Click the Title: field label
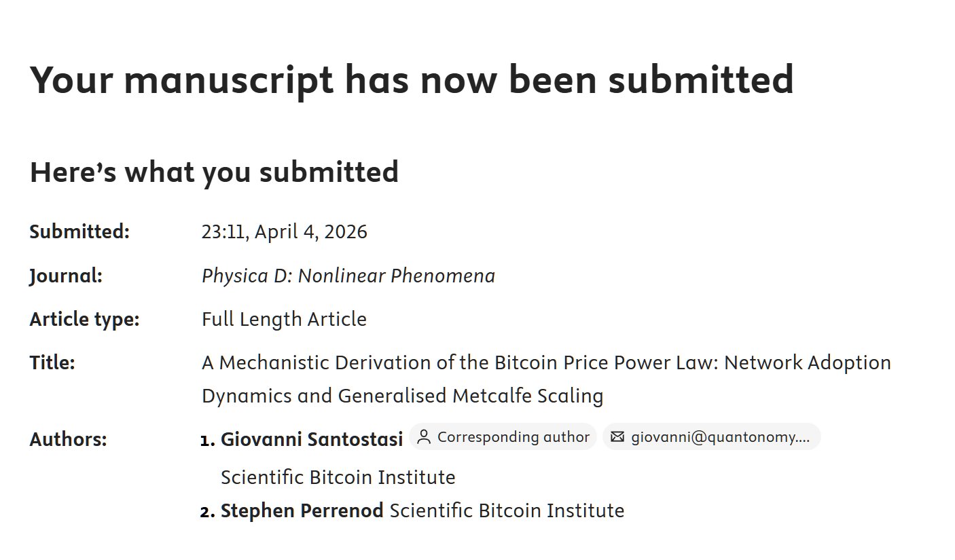 tap(52, 363)
